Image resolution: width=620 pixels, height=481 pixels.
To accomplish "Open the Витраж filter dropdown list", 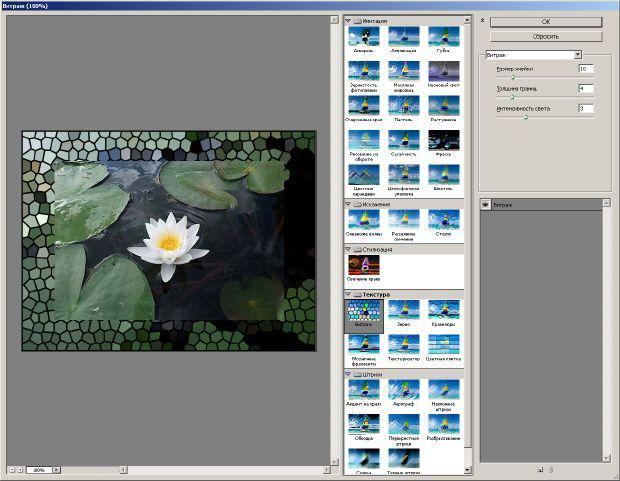I will point(578,55).
